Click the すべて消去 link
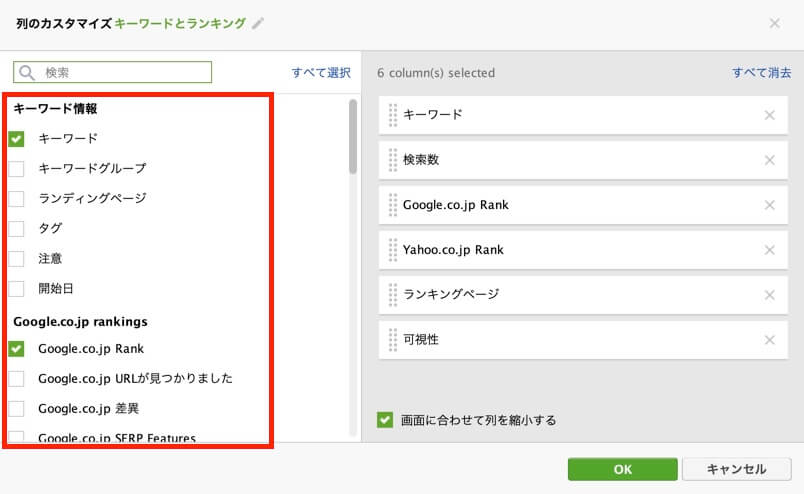The width and height of the screenshot is (804, 494). [x=761, y=73]
